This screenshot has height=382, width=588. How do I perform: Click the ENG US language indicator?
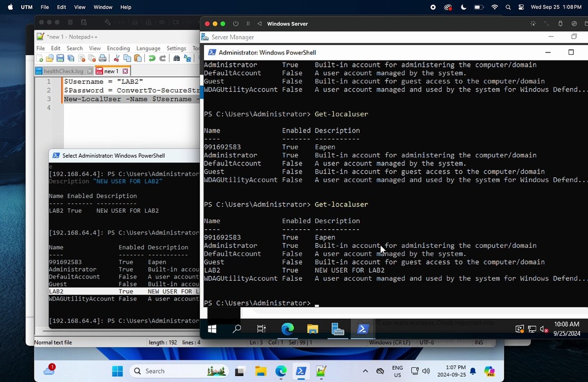pos(398,371)
